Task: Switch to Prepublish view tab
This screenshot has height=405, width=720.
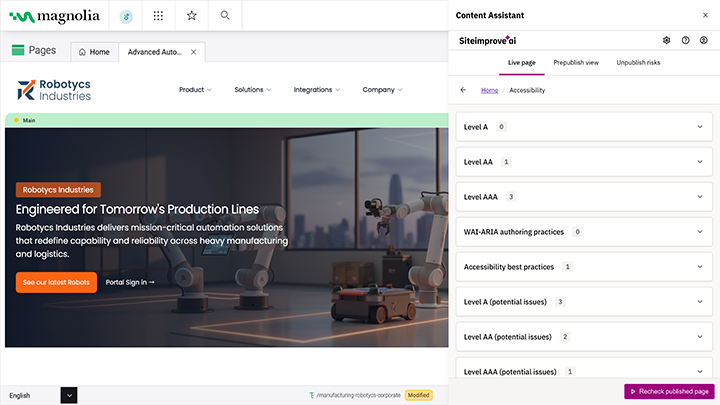Action: pos(576,62)
